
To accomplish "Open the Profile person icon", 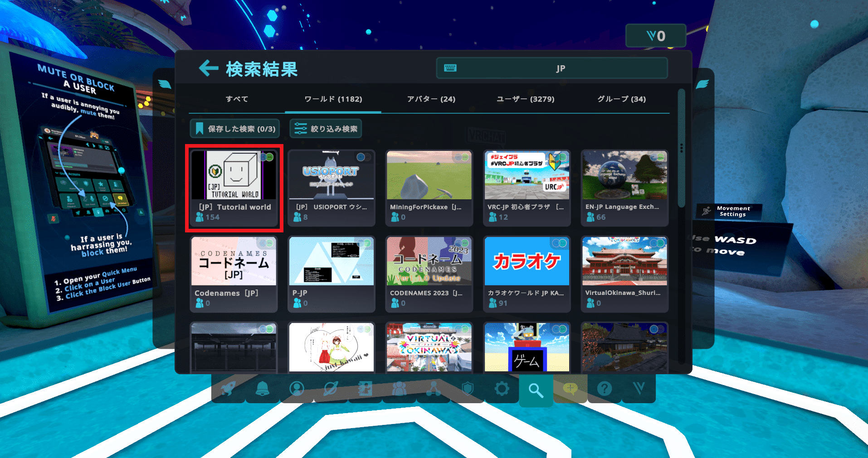I will 297,389.
